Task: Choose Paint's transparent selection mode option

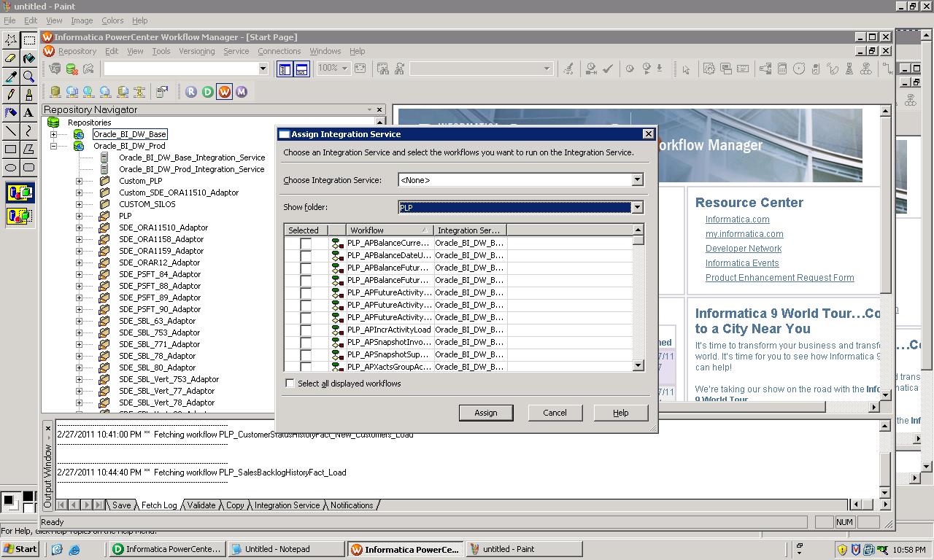Action: [20, 217]
